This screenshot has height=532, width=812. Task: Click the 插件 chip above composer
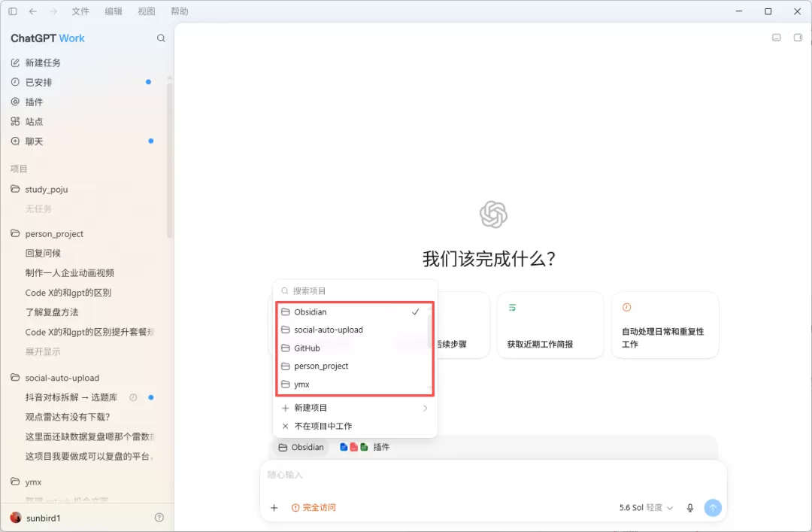pos(365,447)
